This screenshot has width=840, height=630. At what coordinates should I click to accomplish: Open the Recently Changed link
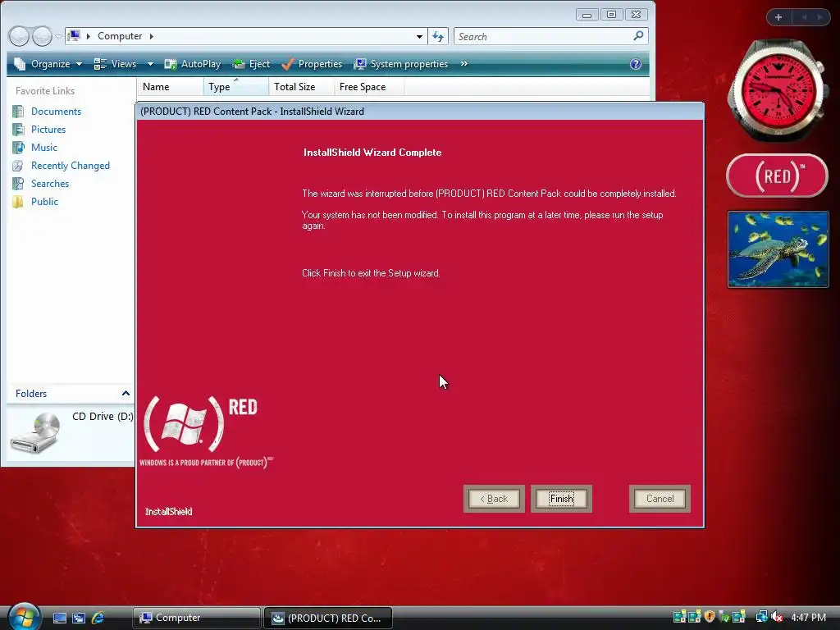[x=71, y=166]
